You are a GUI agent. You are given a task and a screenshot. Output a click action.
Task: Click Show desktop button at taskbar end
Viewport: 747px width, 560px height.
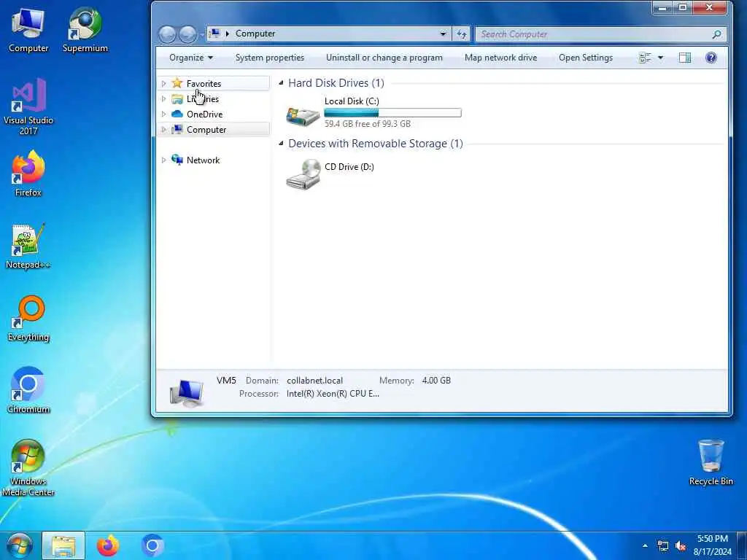coord(743,545)
